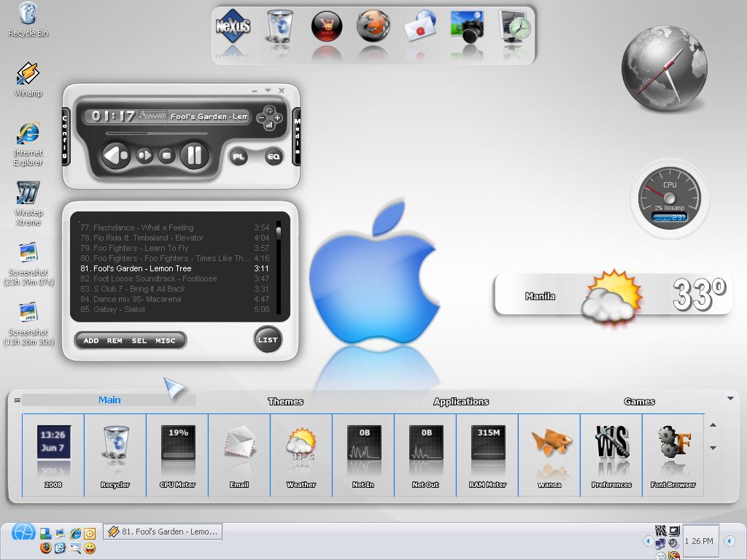This screenshot has height=560, width=747.
Task: Open the Winamp window dropdown triangle menu
Action: coord(268,90)
